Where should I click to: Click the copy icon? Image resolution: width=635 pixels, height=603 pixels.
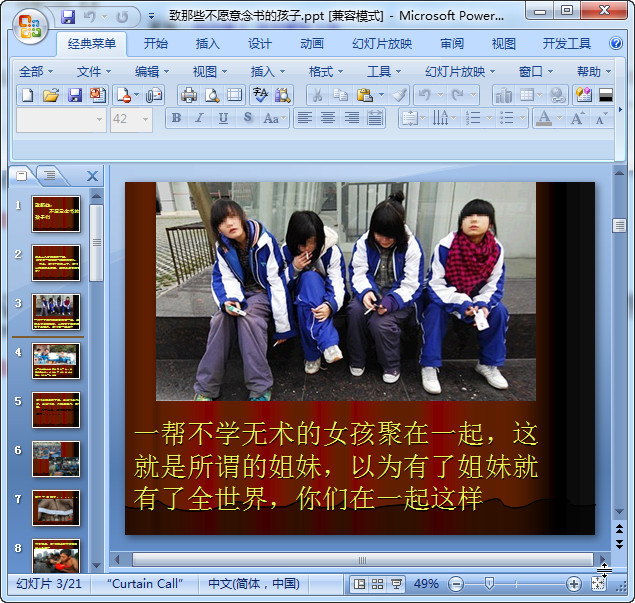[341, 96]
